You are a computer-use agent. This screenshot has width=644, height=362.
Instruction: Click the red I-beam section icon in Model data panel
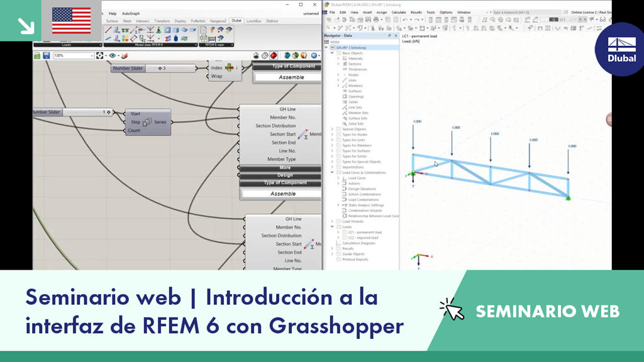pos(168,38)
